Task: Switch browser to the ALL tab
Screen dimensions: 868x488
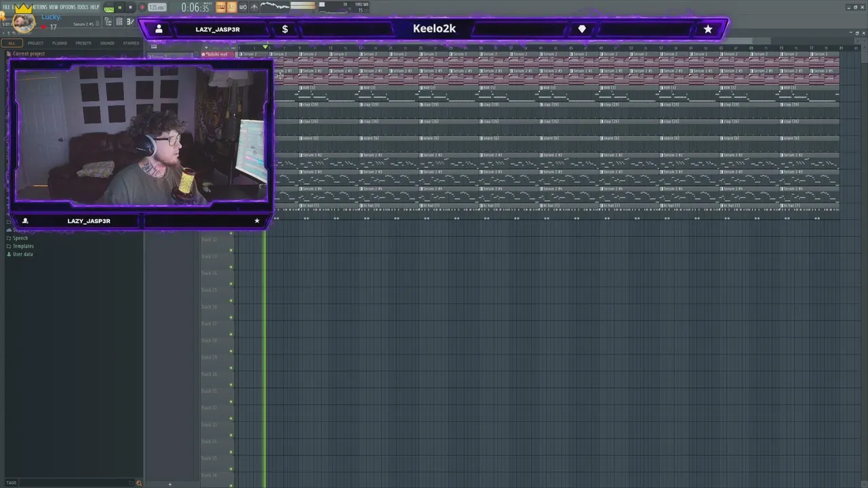Action: 12,43
